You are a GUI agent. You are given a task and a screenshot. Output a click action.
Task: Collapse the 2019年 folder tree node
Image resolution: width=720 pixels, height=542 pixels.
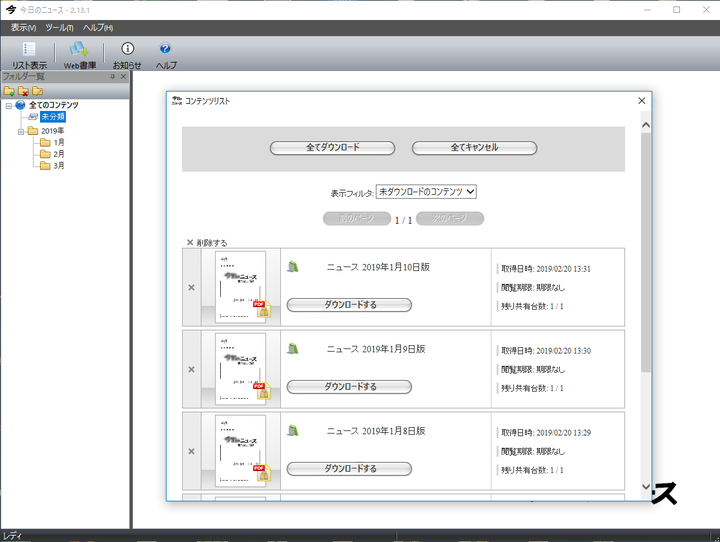click(20, 131)
